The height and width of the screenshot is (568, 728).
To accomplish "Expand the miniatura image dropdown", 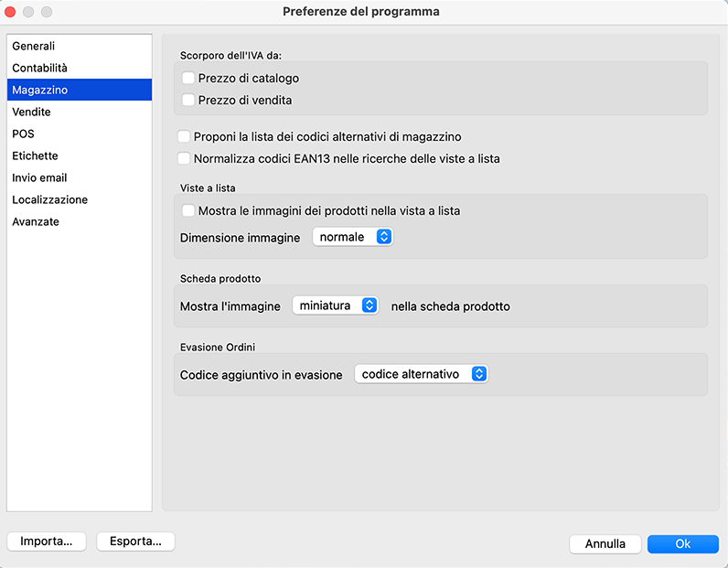I will pyautogui.click(x=335, y=306).
